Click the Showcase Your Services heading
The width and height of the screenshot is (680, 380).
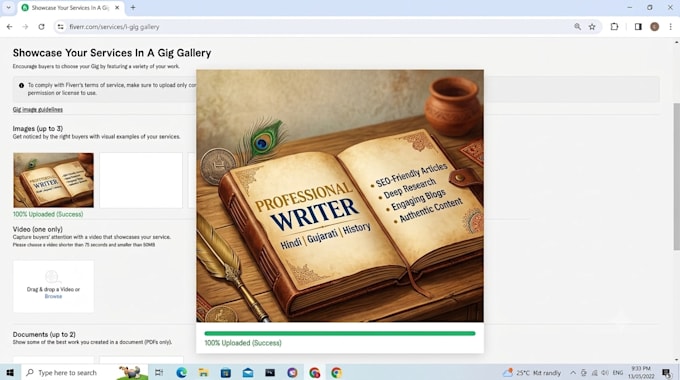coord(112,53)
